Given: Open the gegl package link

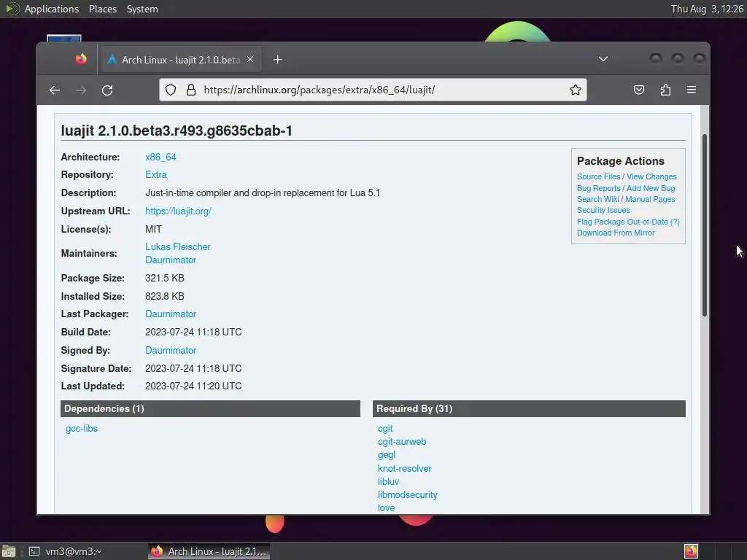Looking at the screenshot, I should click(387, 455).
